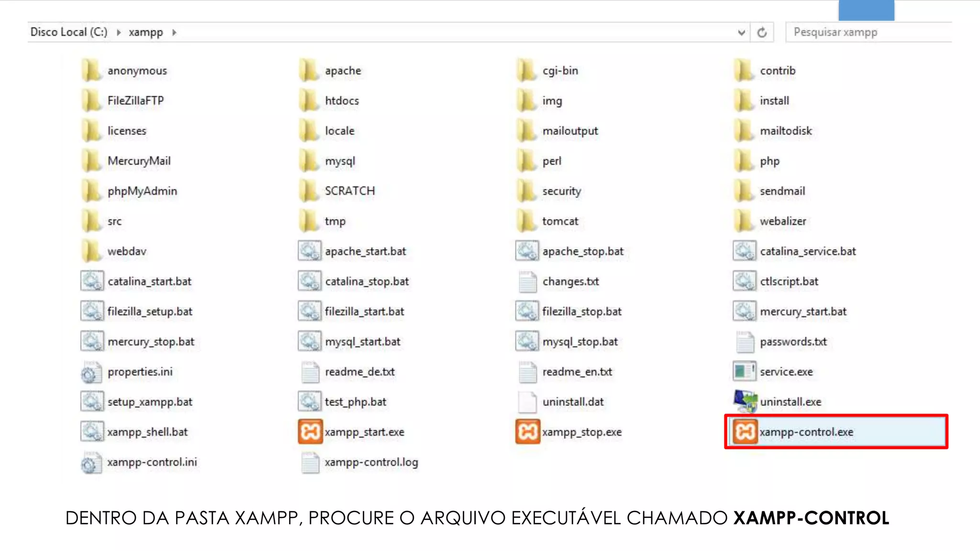Select the service.exe icon

745,372
